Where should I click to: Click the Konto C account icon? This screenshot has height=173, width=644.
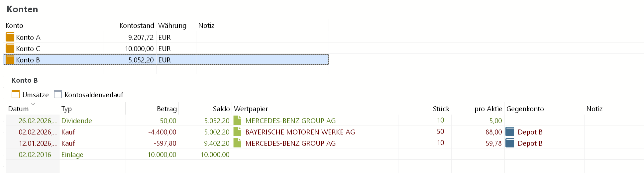point(10,48)
